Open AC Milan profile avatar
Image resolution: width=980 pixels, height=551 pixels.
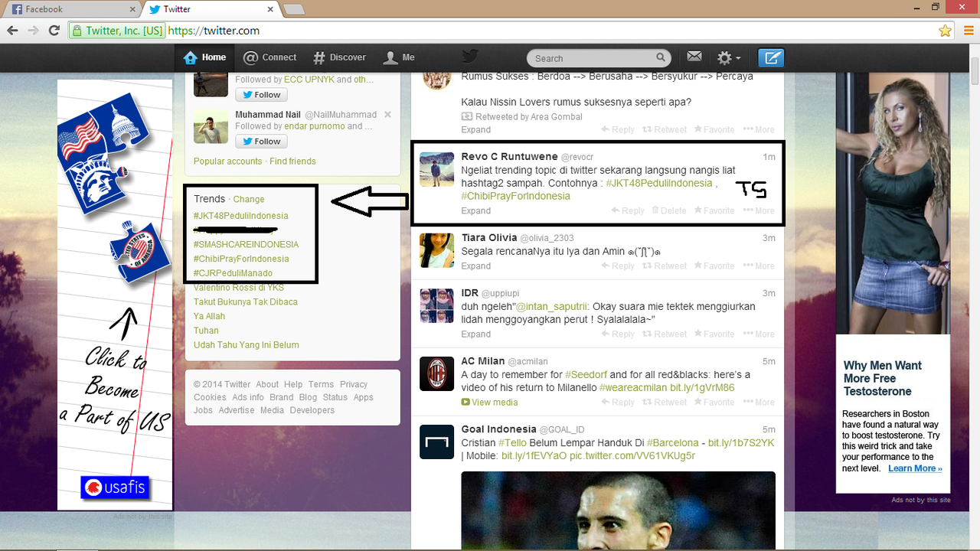pyautogui.click(x=436, y=373)
